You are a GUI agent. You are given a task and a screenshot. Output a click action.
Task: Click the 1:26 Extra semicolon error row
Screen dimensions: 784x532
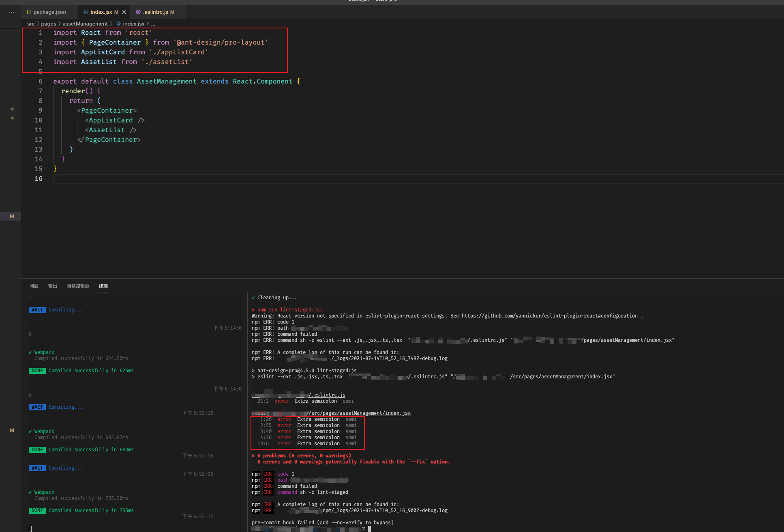(x=308, y=419)
